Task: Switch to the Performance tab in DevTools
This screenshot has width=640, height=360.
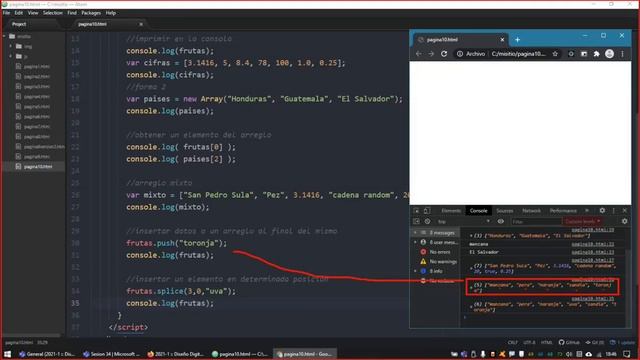Action: pos(563,211)
